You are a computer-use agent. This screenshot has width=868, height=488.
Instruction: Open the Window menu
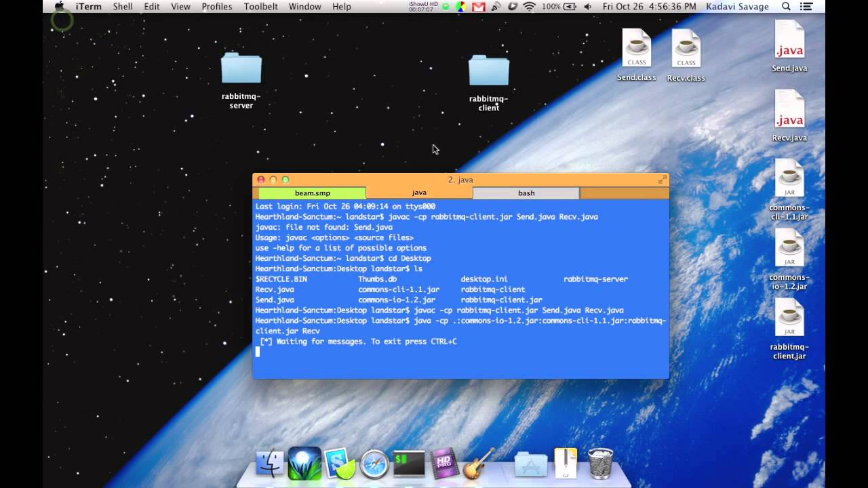(305, 7)
